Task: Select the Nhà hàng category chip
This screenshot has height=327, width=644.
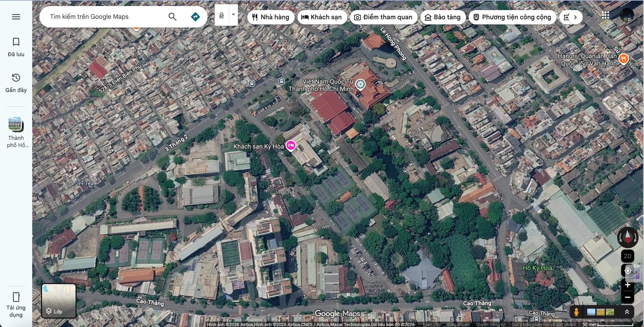Action: pos(271,17)
